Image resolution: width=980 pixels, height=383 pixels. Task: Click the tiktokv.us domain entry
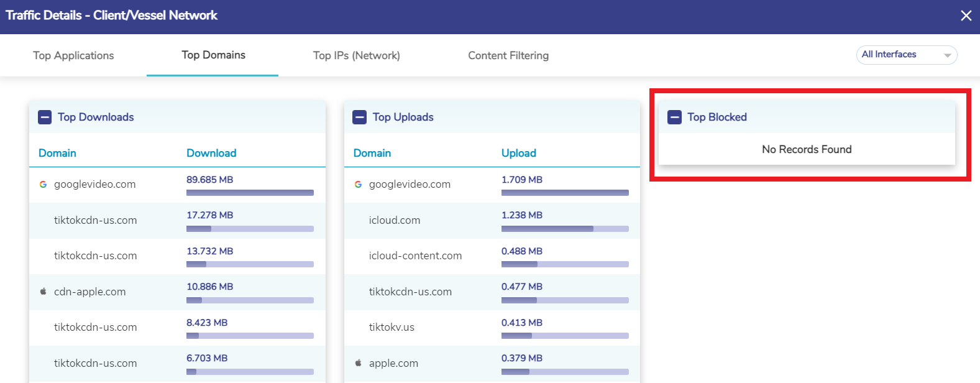click(391, 327)
